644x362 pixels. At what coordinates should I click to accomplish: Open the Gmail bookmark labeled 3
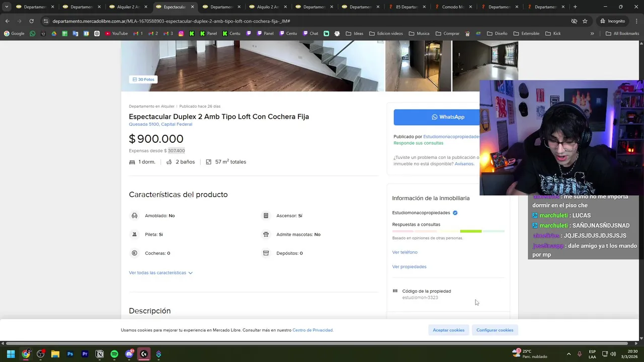168,34
